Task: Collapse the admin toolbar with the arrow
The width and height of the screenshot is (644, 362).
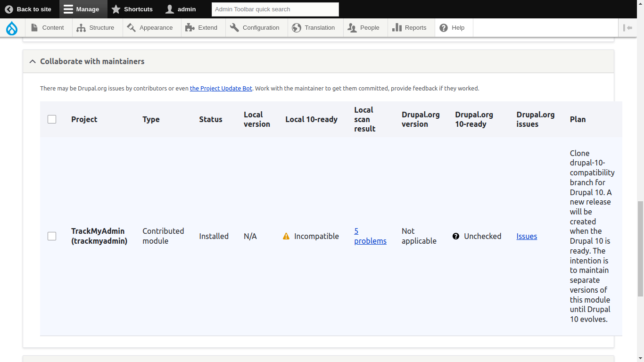Action: pos(628,27)
